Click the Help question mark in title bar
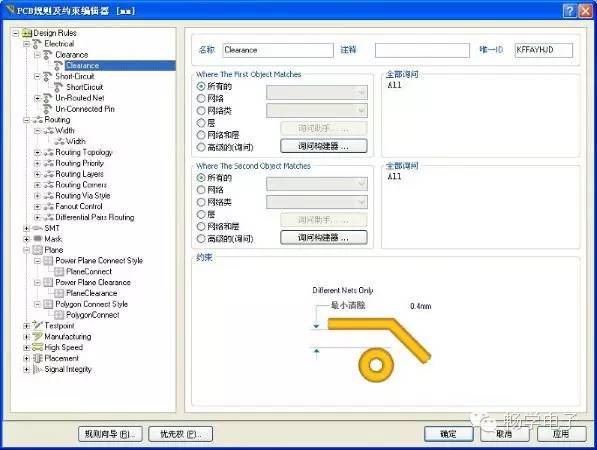Viewport: 597px width, 450px height. coord(569,11)
